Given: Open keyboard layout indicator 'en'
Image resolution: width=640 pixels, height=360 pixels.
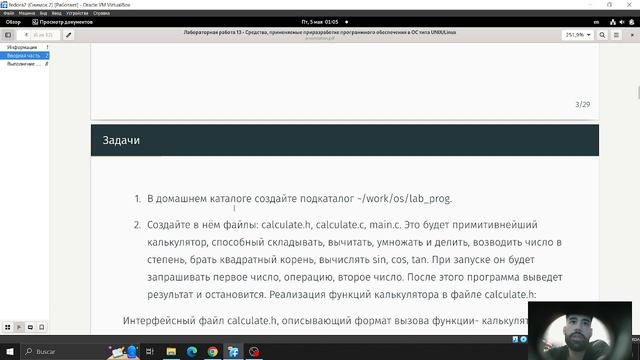Looking at the screenshot, I should pos(596,22).
